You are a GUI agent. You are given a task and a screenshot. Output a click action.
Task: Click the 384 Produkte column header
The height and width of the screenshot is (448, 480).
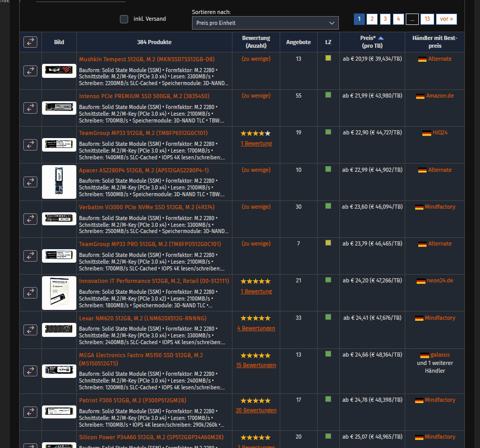point(154,42)
